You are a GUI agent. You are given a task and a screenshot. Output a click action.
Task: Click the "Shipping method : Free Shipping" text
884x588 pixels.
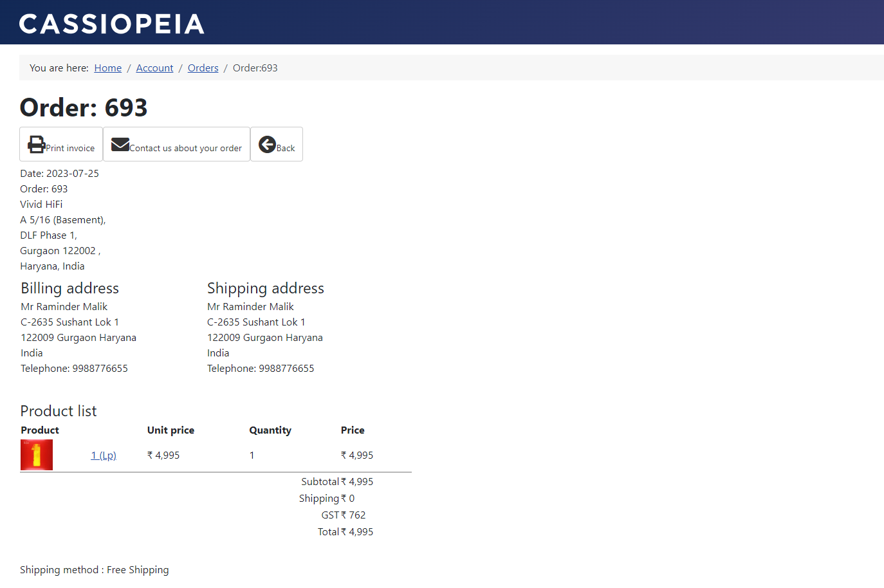(x=95, y=570)
